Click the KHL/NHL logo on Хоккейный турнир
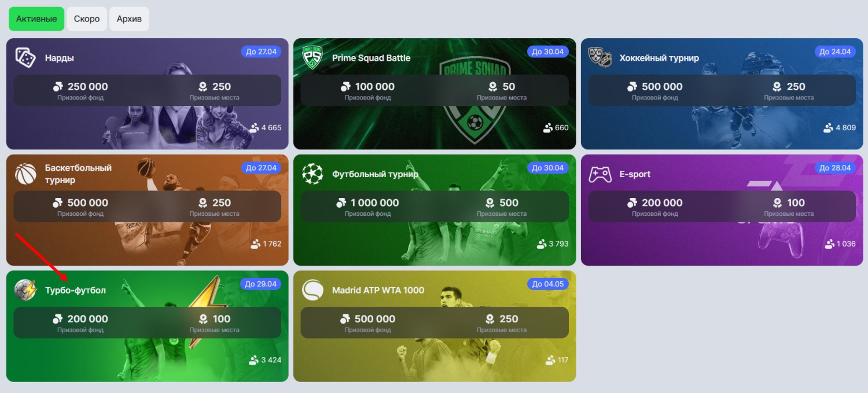Viewport: 868px width, 393px height. (600, 58)
